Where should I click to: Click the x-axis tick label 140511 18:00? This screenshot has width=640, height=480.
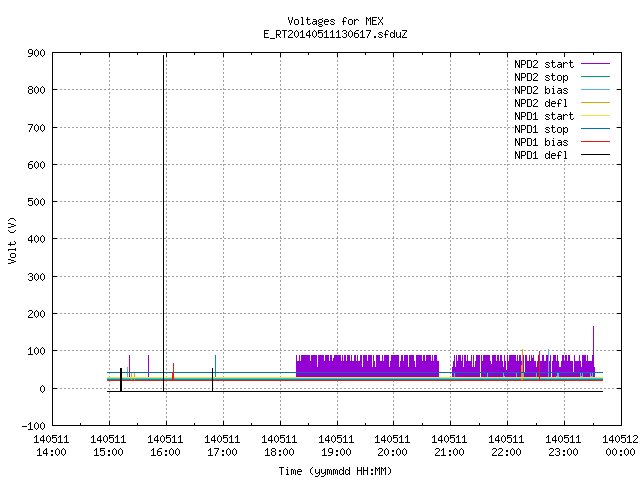(x=279, y=446)
